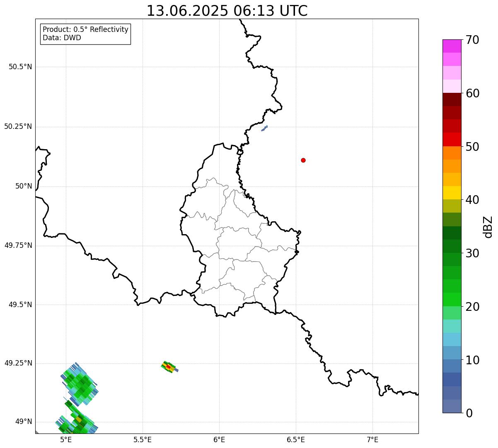498x448 pixels.
Task: Click the large green rain cell near 5°E 49.2°N
Action: (79, 384)
